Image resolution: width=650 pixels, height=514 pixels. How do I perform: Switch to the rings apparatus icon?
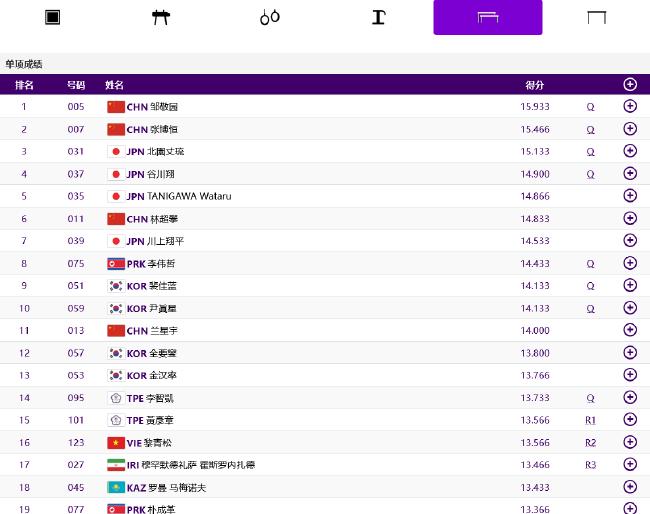[269, 17]
